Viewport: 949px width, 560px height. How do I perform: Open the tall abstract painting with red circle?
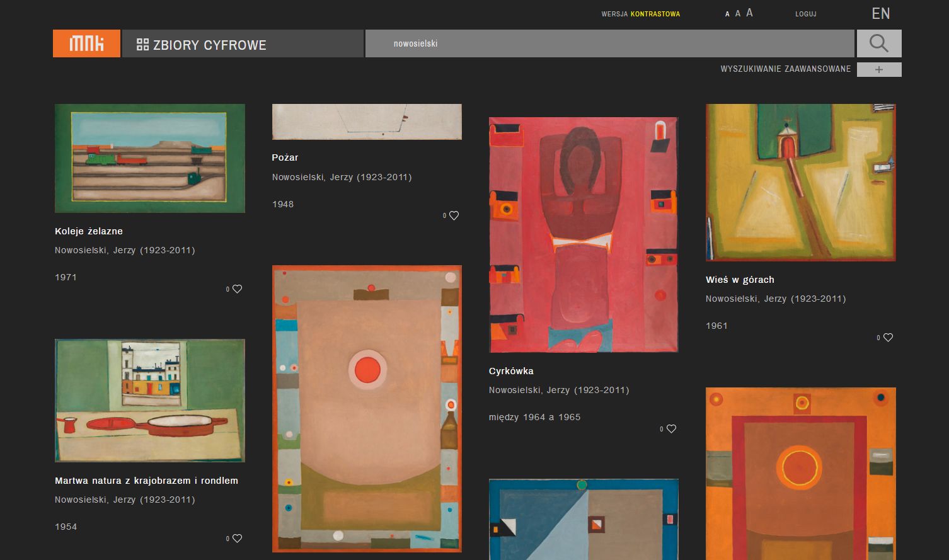click(367, 409)
